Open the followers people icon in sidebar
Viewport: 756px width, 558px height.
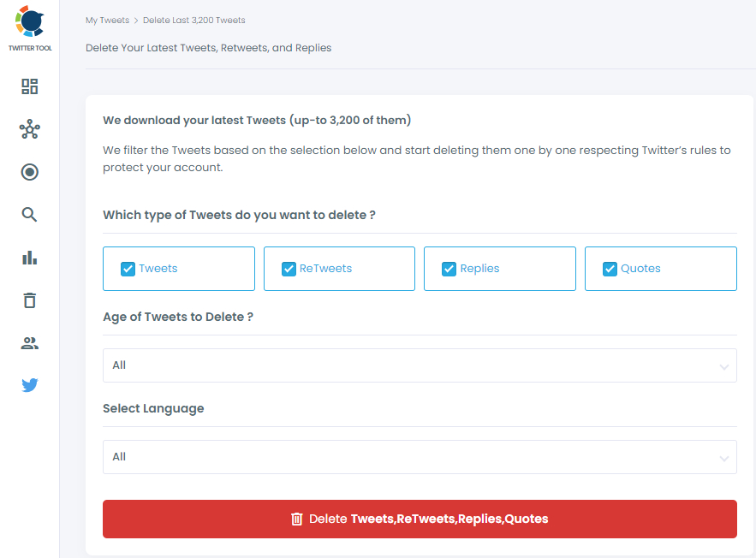[x=29, y=342]
